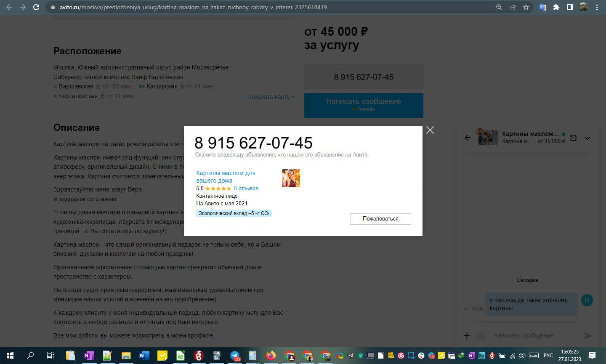Click the Каширская metro station text

click(x=162, y=86)
